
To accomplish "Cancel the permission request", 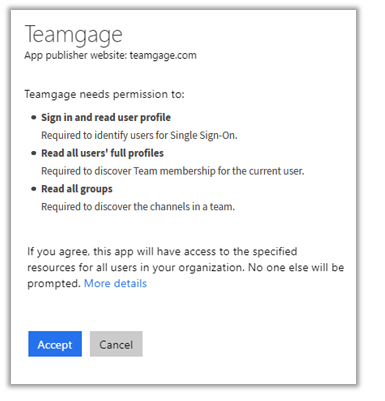I will [116, 344].
